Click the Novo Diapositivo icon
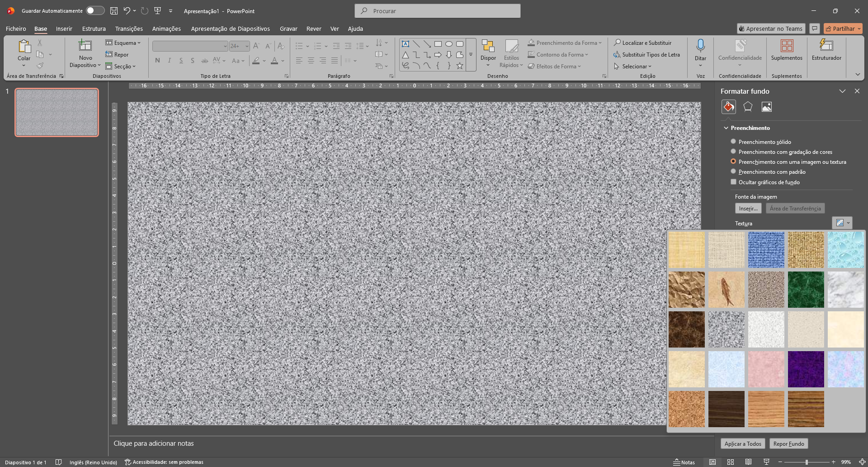Viewport: 868px width, 467px height. click(x=85, y=46)
